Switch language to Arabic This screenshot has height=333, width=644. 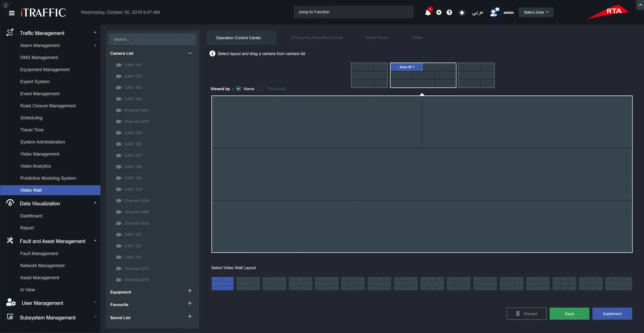pos(478,13)
